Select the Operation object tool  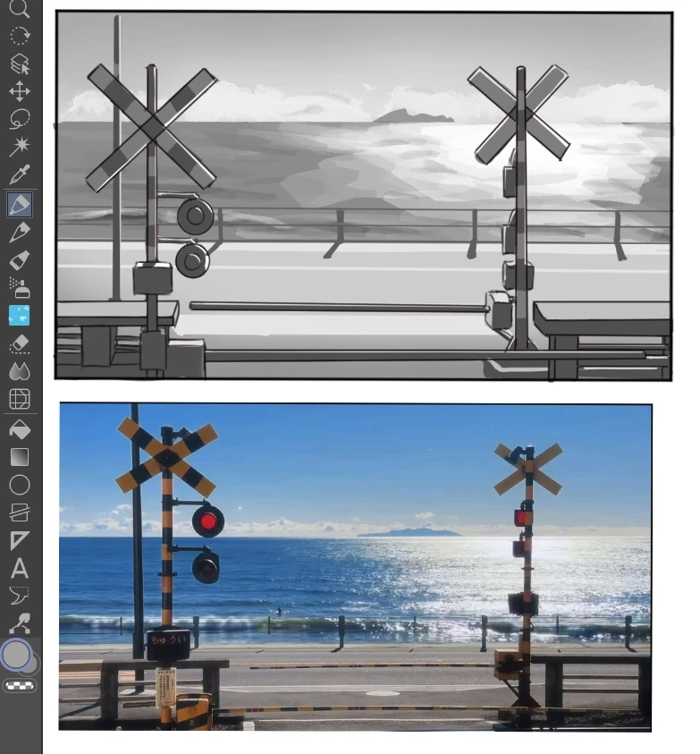click(x=20, y=64)
